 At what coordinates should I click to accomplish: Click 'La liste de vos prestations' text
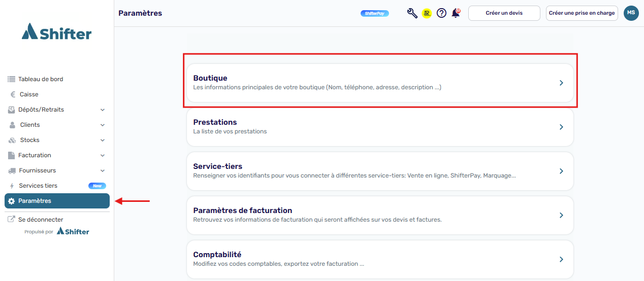pos(230,131)
